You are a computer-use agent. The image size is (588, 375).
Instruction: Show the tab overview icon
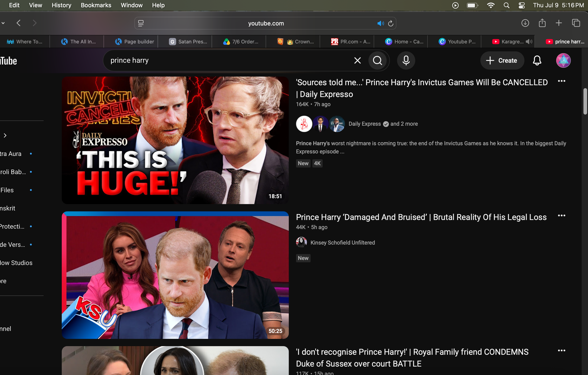[x=576, y=23]
